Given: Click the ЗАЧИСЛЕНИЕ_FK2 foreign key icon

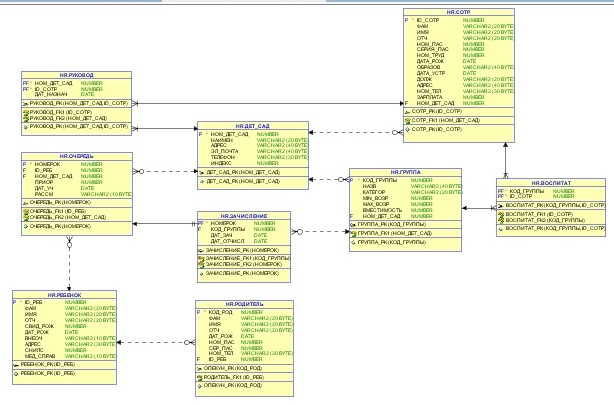Looking at the screenshot, I should tap(202, 265).
